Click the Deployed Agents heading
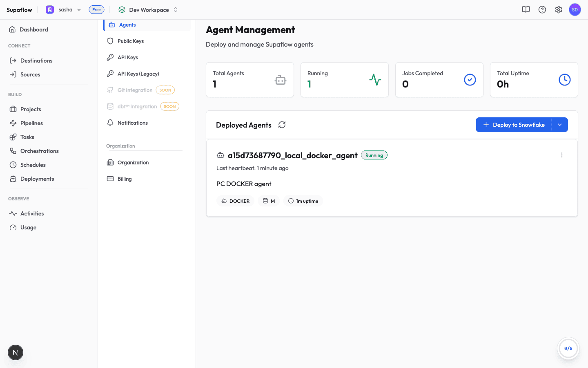This screenshot has width=588, height=368. click(244, 125)
